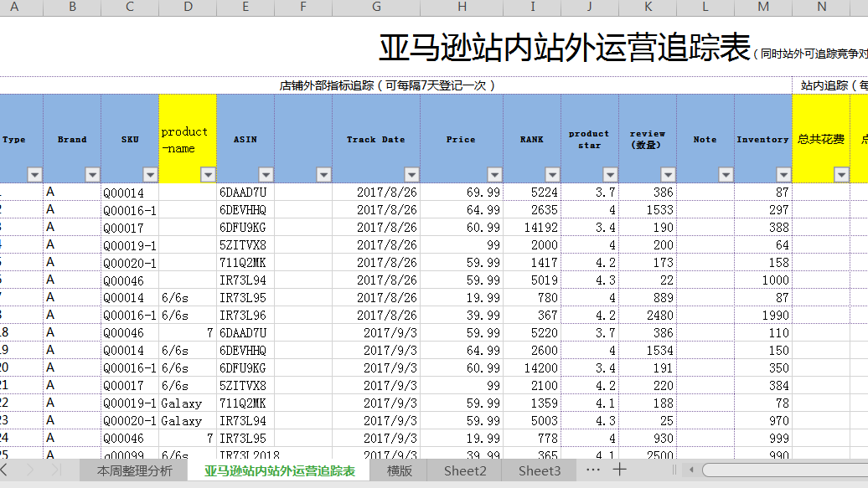Select price cell 69.99
This screenshot has height=488, width=868.
click(462, 193)
